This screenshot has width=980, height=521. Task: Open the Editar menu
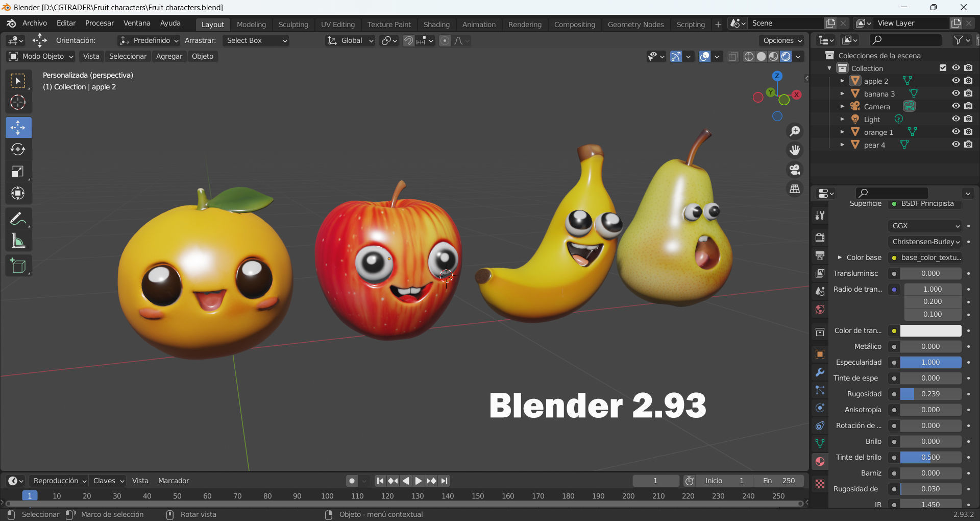(66, 23)
